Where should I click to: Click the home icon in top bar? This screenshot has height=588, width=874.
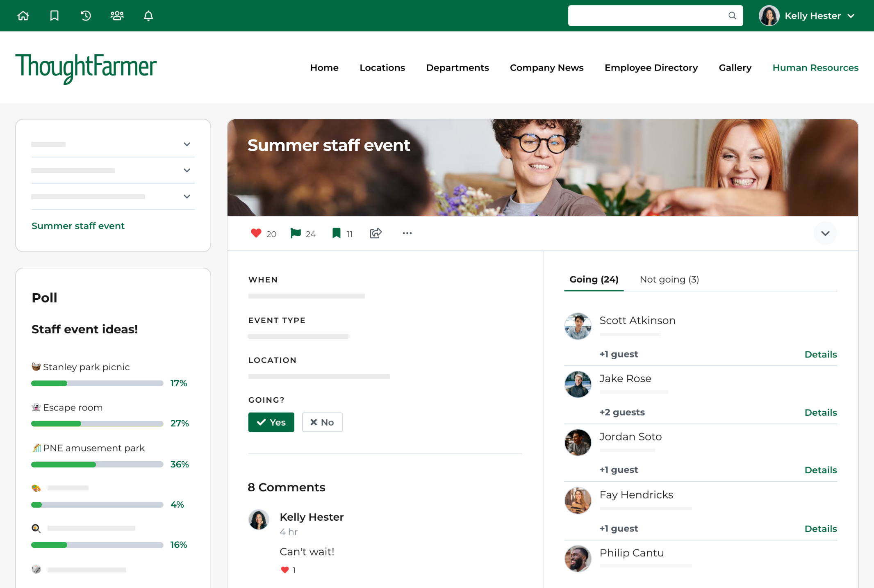coord(23,16)
